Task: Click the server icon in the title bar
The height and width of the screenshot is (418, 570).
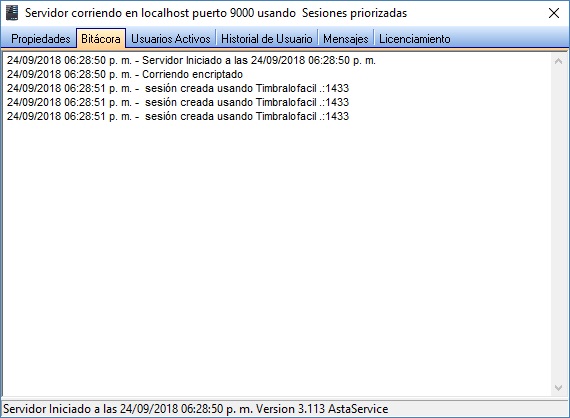Action: click(12, 13)
